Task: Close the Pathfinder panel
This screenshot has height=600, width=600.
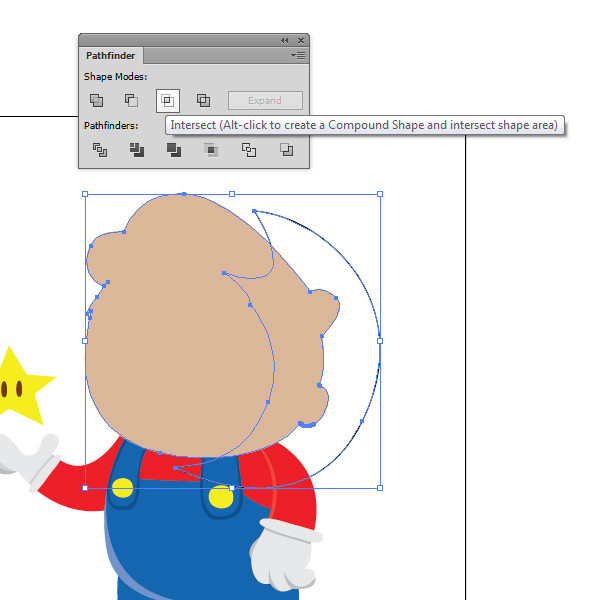Action: [x=301, y=41]
